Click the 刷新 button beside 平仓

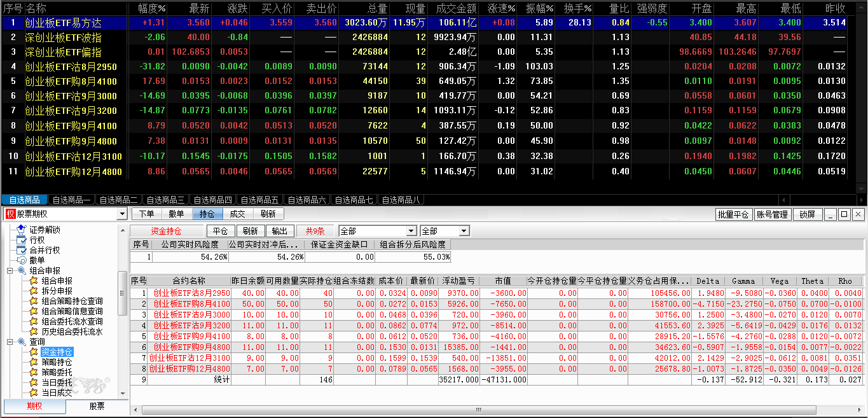coord(250,231)
